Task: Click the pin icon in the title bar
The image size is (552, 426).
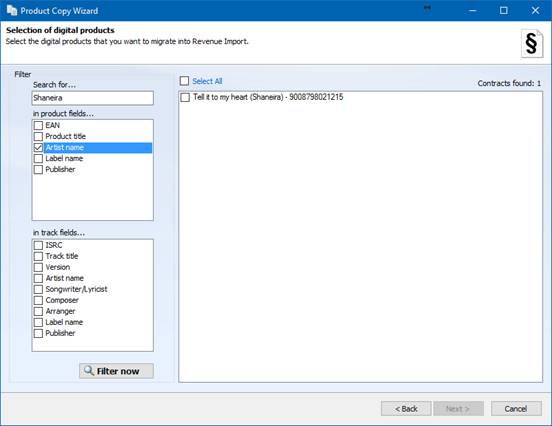Action: [427, 8]
